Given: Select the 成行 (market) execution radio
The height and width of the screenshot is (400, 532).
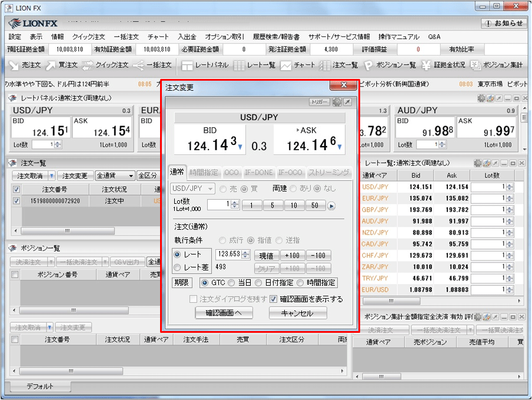Looking at the screenshot, I should [222, 240].
